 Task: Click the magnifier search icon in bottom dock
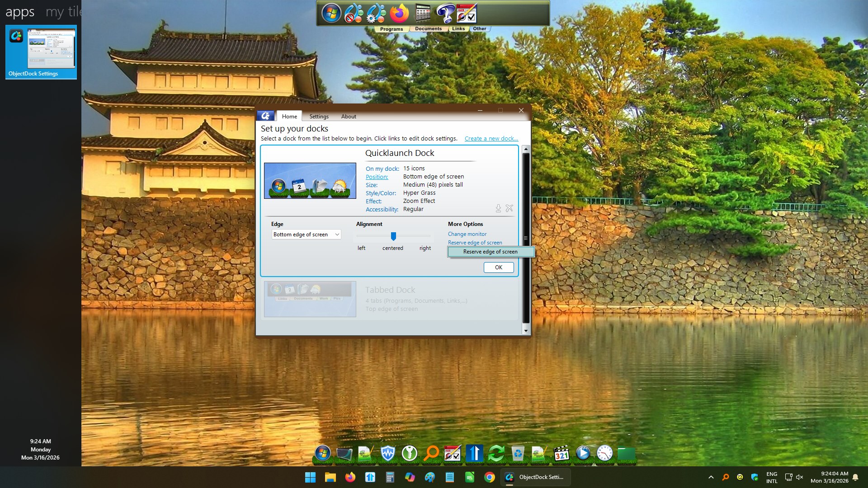pyautogui.click(x=431, y=453)
